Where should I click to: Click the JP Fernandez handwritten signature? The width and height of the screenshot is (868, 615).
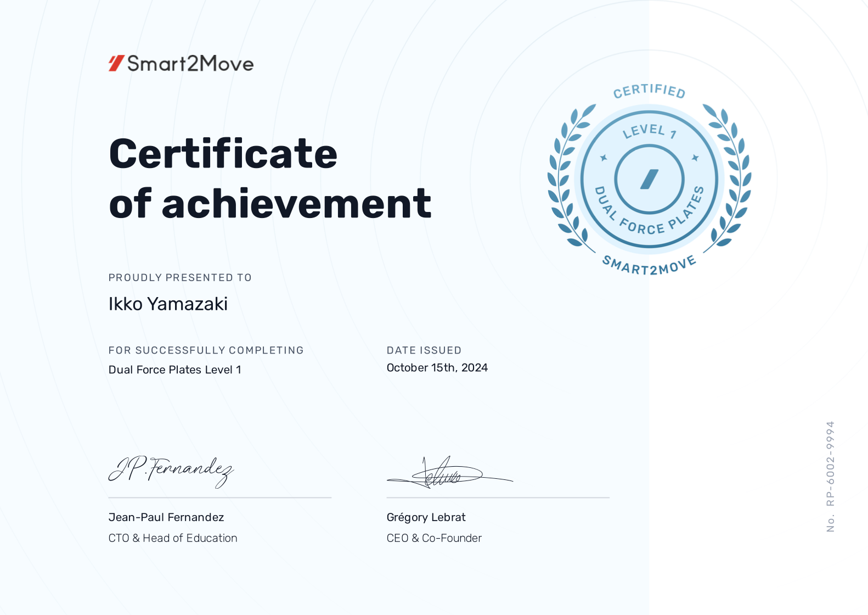click(171, 471)
